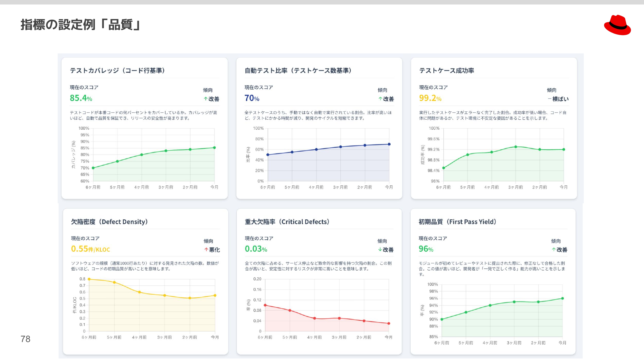Click the slide page number 78
644x362 pixels.
point(25,339)
